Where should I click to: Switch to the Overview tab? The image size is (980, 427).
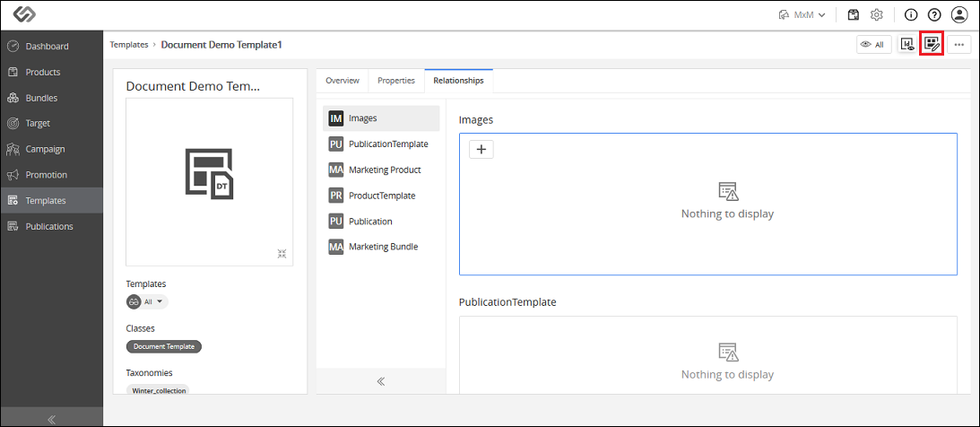point(342,81)
